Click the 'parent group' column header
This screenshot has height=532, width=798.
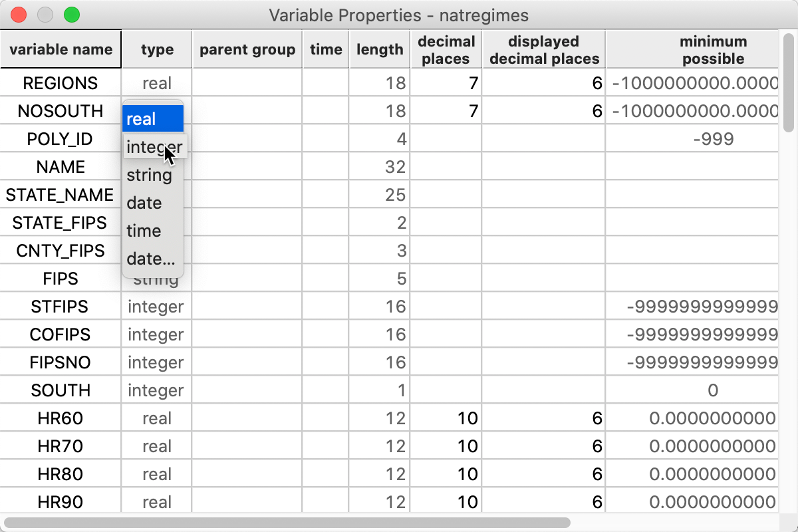click(x=247, y=49)
